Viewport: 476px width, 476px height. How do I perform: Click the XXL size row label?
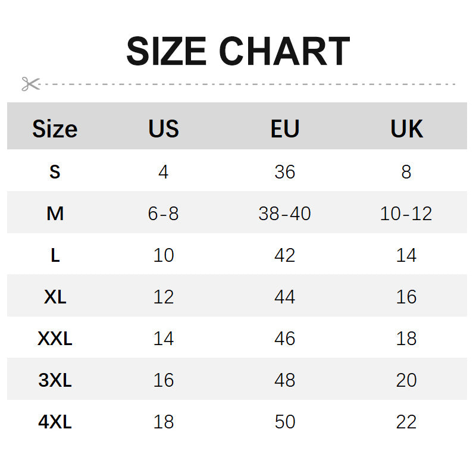click(x=55, y=339)
